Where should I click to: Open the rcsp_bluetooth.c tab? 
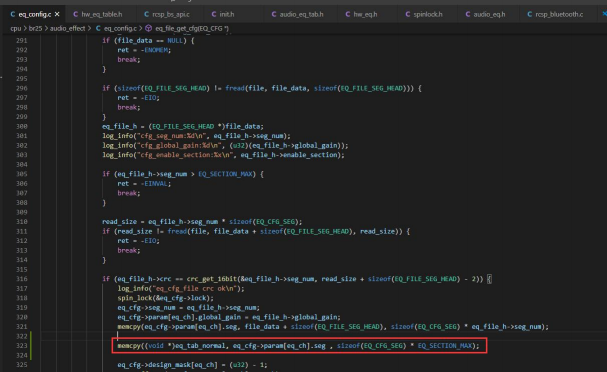pyautogui.click(x=559, y=14)
